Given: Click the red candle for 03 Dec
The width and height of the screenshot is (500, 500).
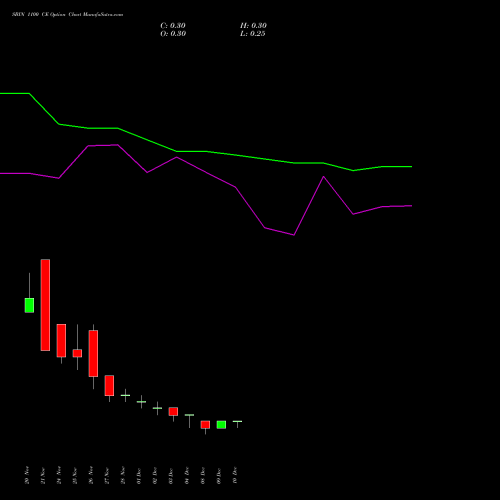Looking at the screenshot, I should (x=173, y=411).
